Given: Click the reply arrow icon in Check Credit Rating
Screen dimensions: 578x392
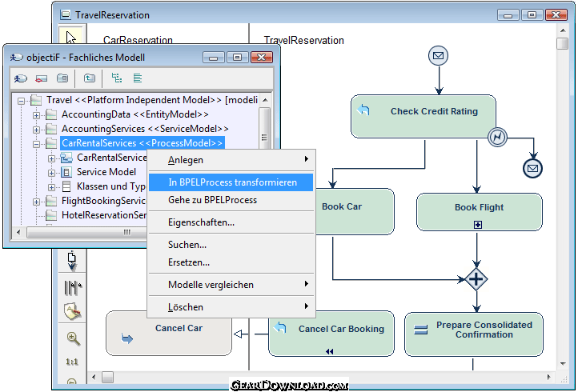Looking at the screenshot, I should [363, 110].
